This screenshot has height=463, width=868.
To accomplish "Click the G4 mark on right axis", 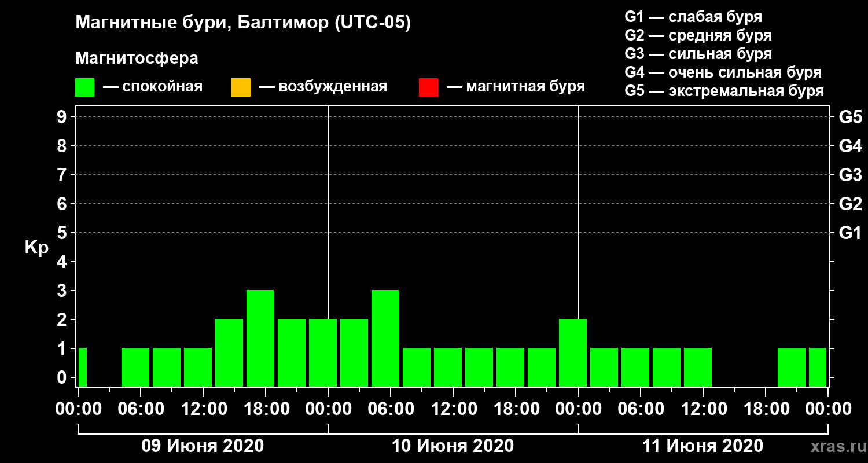I will coord(850,146).
